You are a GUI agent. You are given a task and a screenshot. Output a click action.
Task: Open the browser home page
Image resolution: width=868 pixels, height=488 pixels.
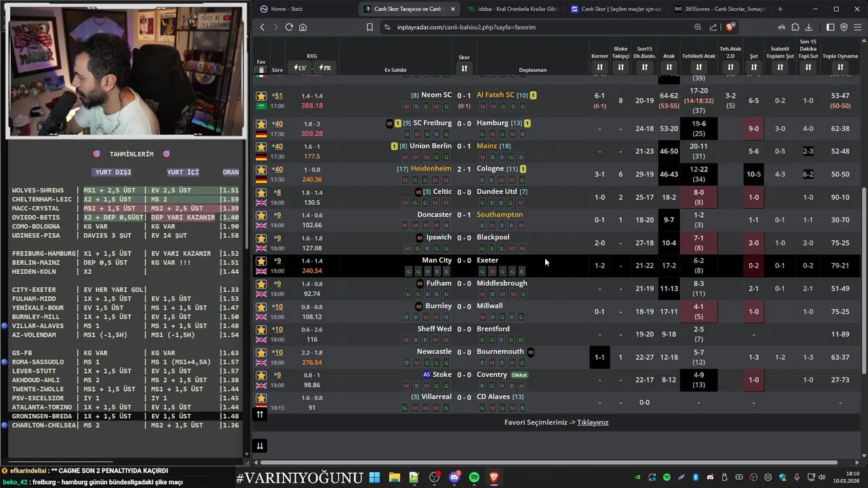pos(302,27)
